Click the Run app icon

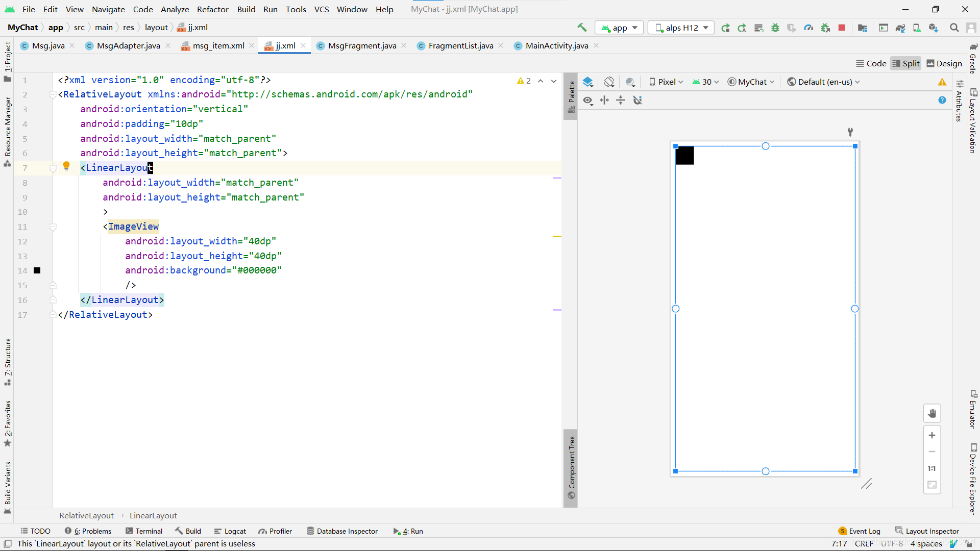click(725, 28)
